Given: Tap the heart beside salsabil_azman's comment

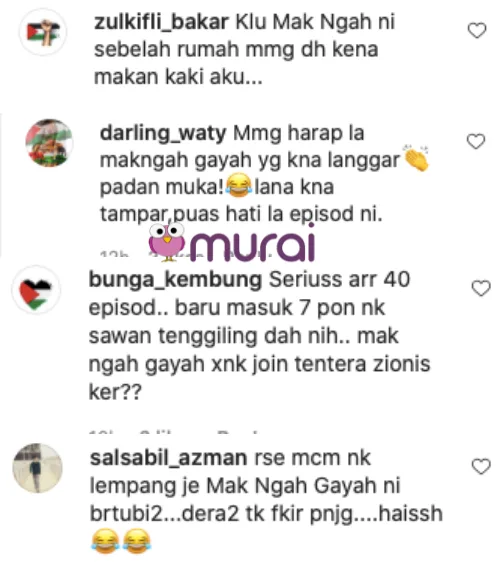Looking at the screenshot, I should click(481, 466).
